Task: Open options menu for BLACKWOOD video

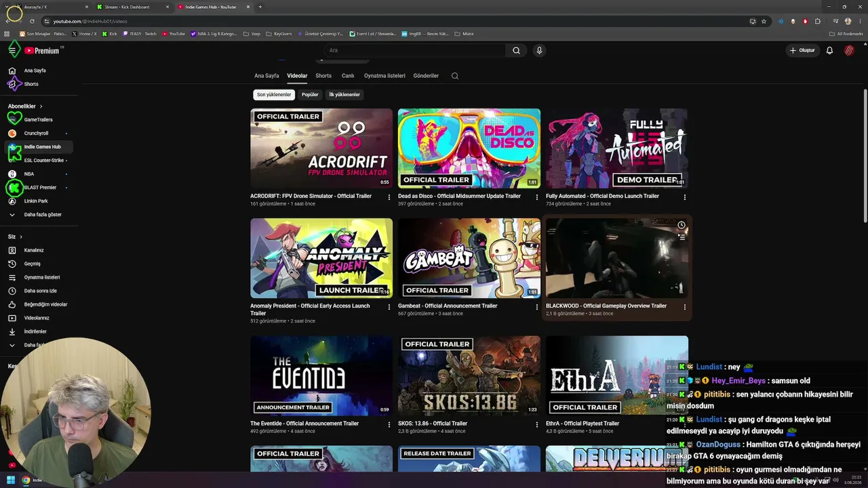Action: pyautogui.click(x=685, y=307)
